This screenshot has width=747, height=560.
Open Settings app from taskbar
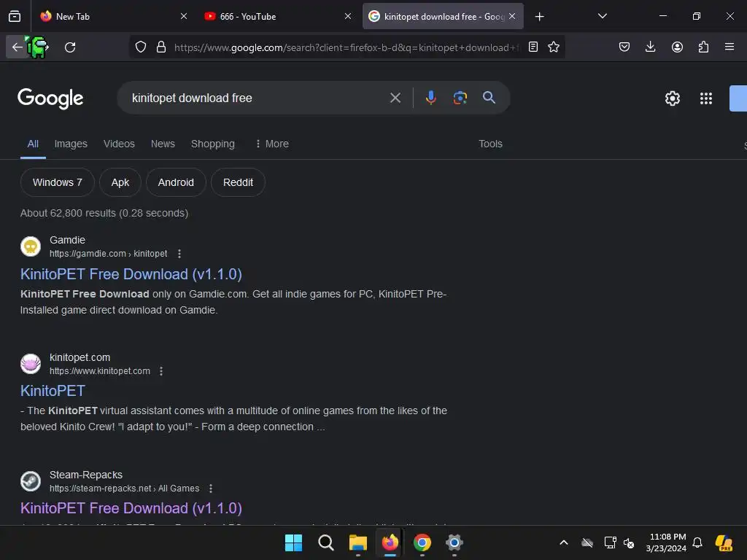click(x=454, y=542)
